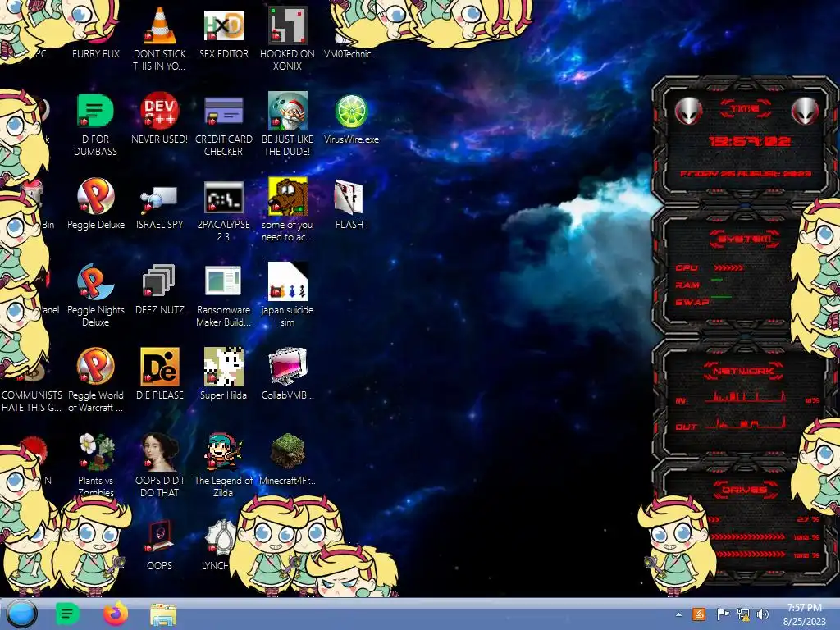Open HOOKED ON XONIX game icon

[288, 25]
